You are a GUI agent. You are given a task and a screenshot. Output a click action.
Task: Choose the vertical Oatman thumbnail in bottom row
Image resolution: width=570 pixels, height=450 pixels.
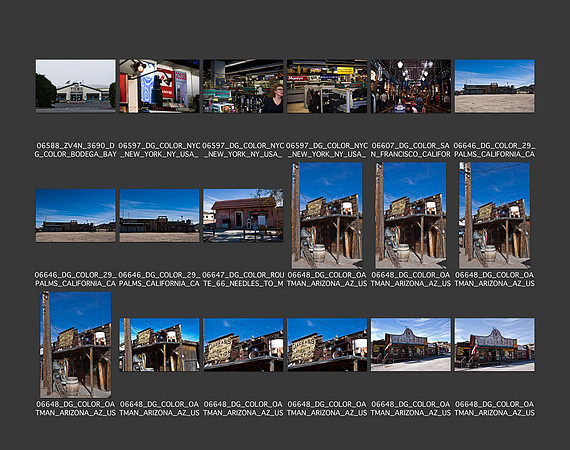(x=76, y=344)
